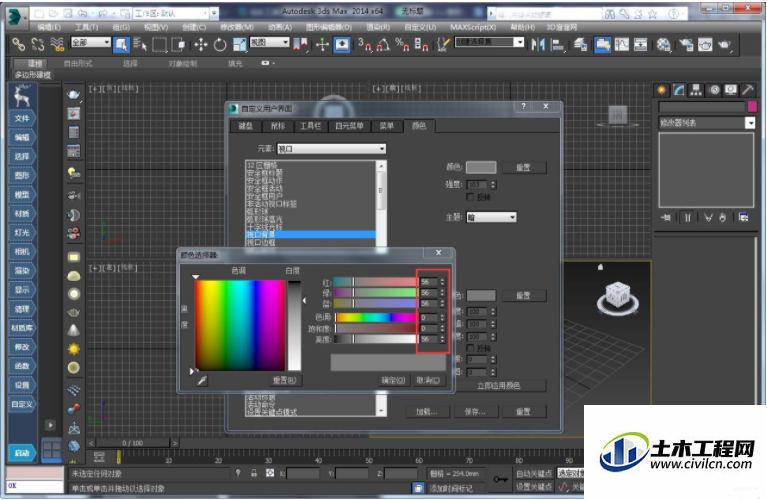Image resolution: width=767 pixels, height=500 pixels.
Task: Select 视口边框 in the element list
Action: click(311, 242)
